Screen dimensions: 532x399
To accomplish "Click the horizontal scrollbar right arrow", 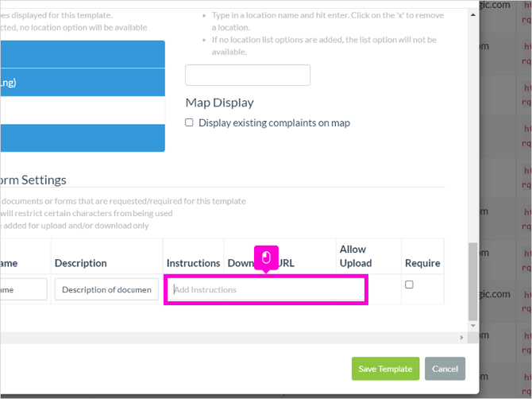I will (x=461, y=337).
